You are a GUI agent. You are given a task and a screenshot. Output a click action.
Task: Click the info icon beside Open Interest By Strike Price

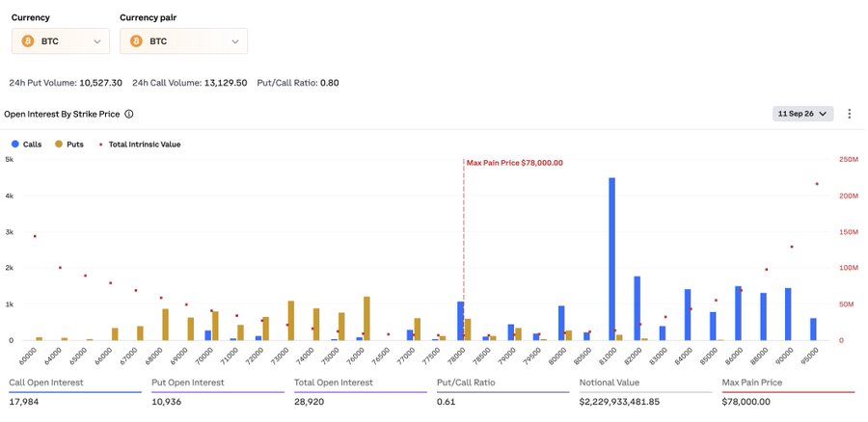point(129,115)
